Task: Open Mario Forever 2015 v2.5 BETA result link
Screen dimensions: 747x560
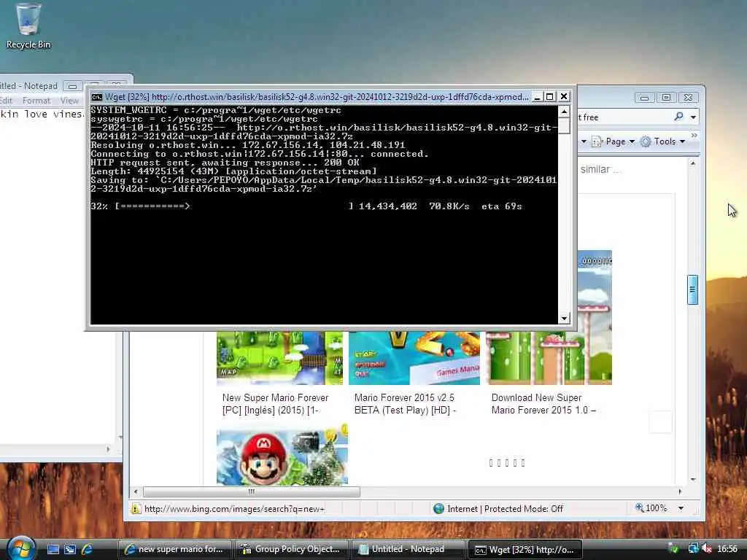Action: 405,404
